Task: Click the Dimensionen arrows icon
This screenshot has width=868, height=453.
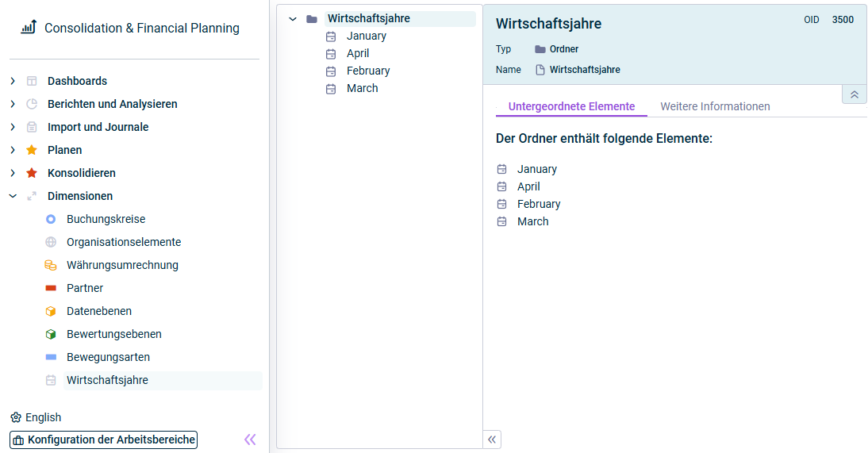Action: coord(32,196)
